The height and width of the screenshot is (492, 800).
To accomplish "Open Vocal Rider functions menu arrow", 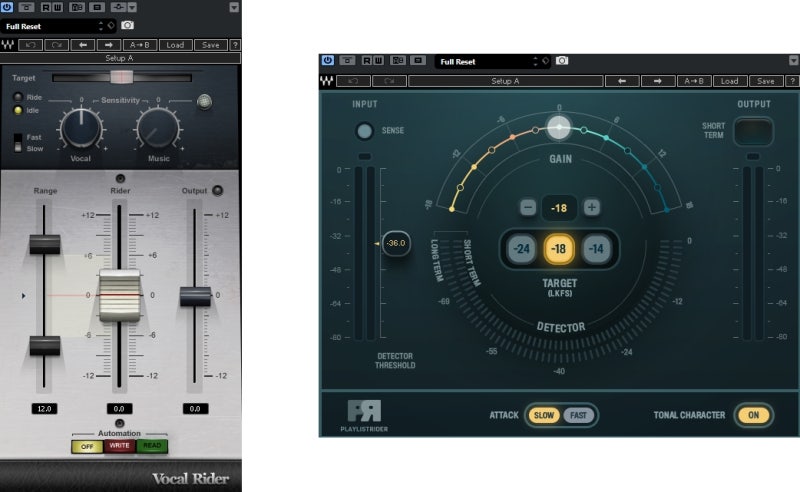I will tap(234, 7).
